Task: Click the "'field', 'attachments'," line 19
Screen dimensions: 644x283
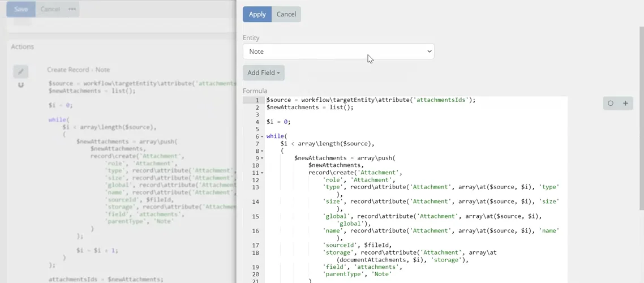Action: click(x=362, y=267)
